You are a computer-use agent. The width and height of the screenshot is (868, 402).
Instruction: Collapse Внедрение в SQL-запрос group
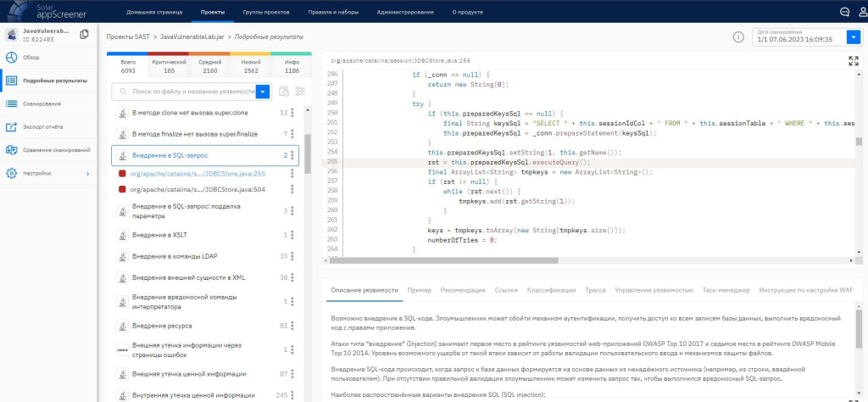[x=170, y=155]
